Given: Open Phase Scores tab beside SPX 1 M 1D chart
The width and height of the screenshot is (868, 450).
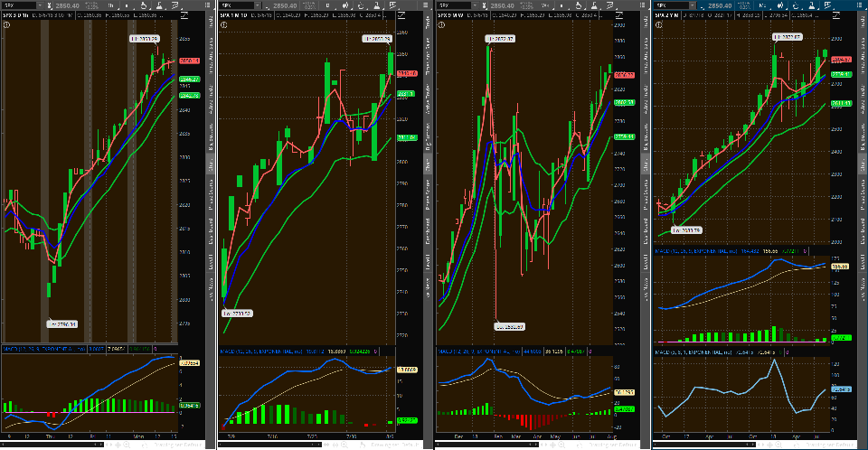Looking at the screenshot, I should 428,193.
